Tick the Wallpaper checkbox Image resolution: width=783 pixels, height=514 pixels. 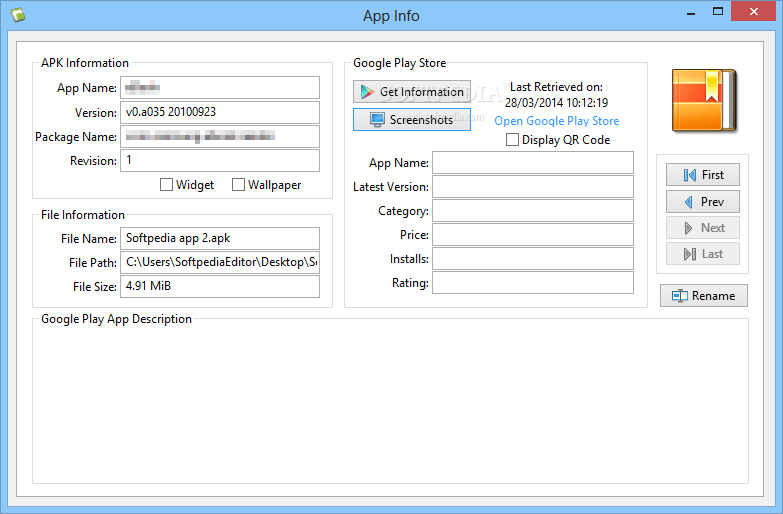(238, 185)
